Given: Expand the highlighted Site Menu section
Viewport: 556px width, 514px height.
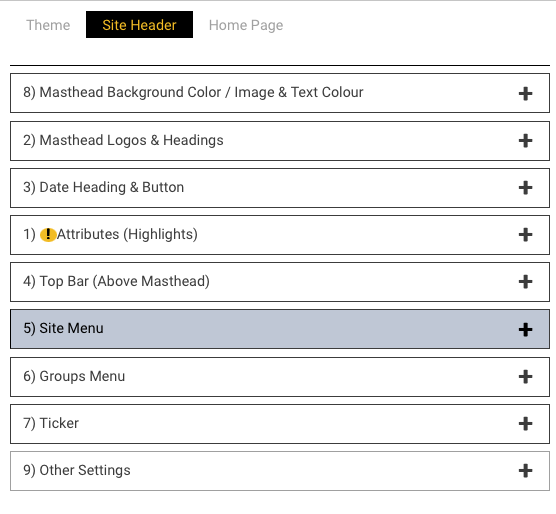Looking at the screenshot, I should click(x=280, y=329).
